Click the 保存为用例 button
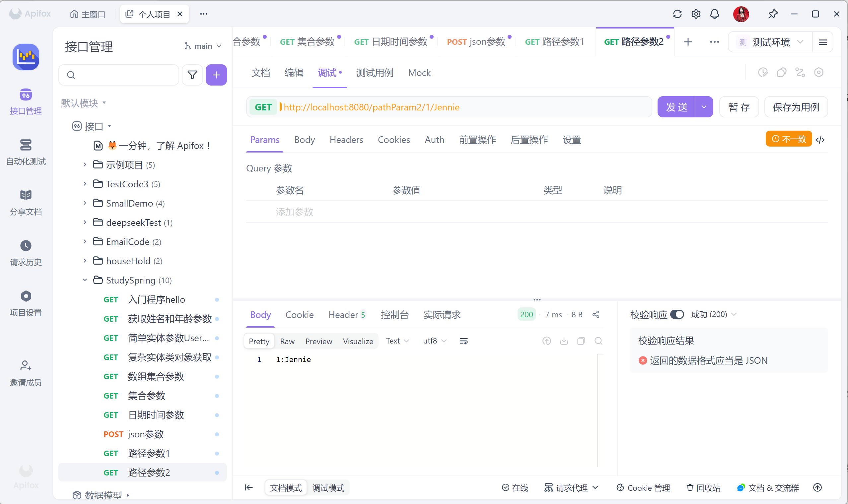848x504 pixels. pyautogui.click(x=796, y=107)
